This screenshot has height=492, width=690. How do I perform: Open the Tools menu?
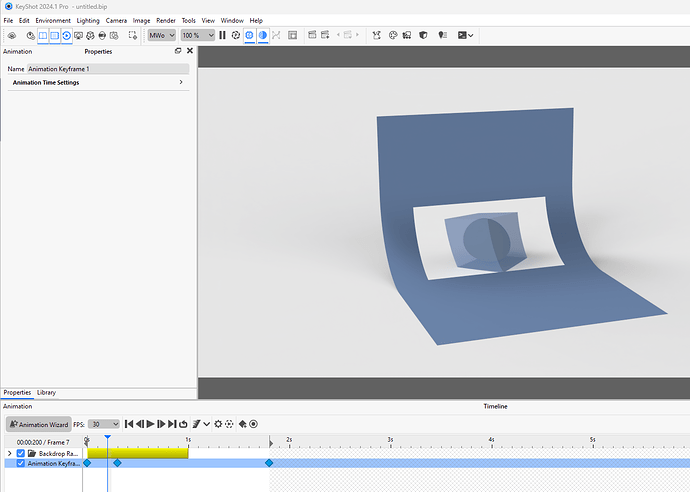coord(188,21)
